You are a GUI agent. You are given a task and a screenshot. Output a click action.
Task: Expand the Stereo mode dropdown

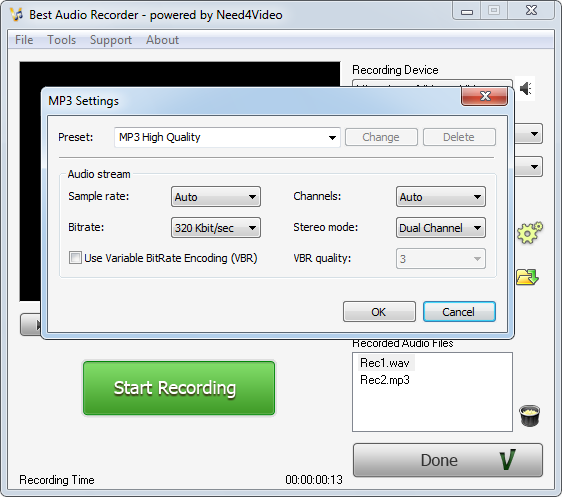tap(441, 228)
